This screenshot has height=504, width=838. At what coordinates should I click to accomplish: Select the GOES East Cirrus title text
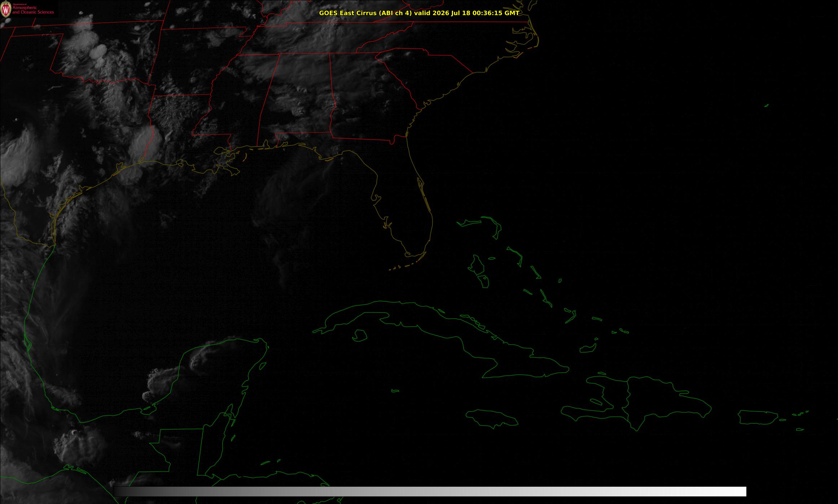tap(365, 13)
